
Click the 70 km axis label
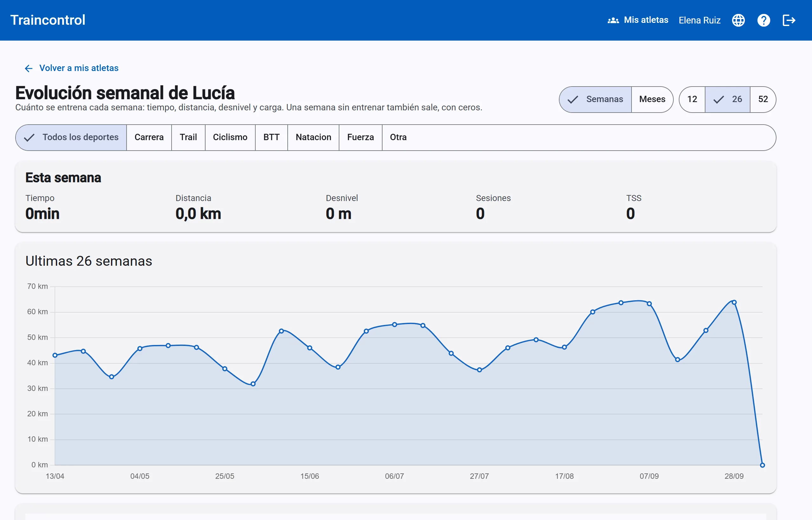click(37, 286)
